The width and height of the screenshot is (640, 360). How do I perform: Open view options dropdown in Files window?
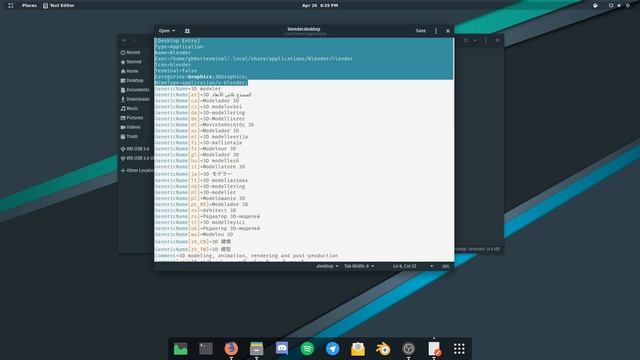[x=475, y=40]
